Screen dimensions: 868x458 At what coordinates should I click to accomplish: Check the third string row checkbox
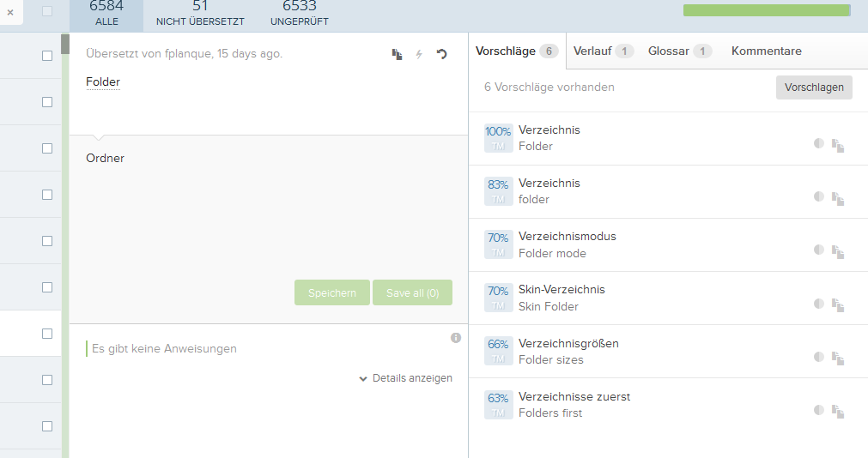[x=47, y=148]
